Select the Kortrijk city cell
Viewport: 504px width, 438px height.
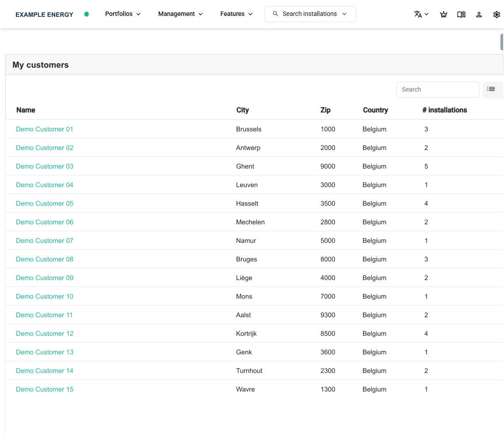click(x=246, y=334)
